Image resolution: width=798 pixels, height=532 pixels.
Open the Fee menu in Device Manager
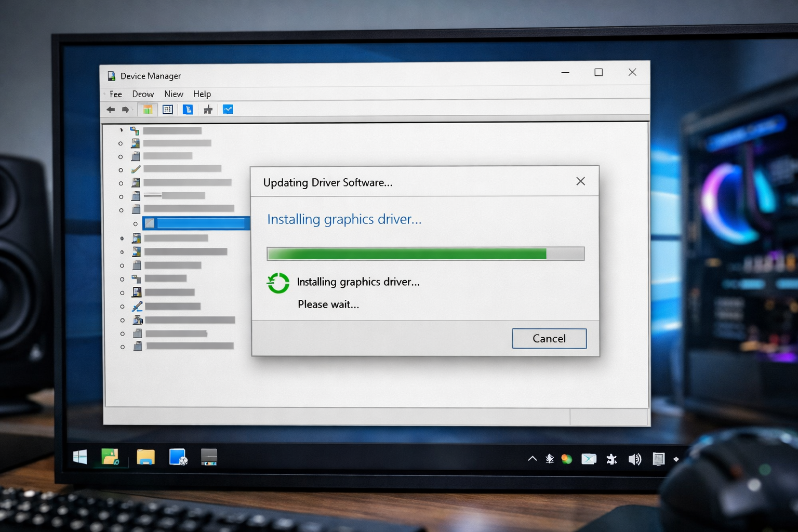point(116,94)
